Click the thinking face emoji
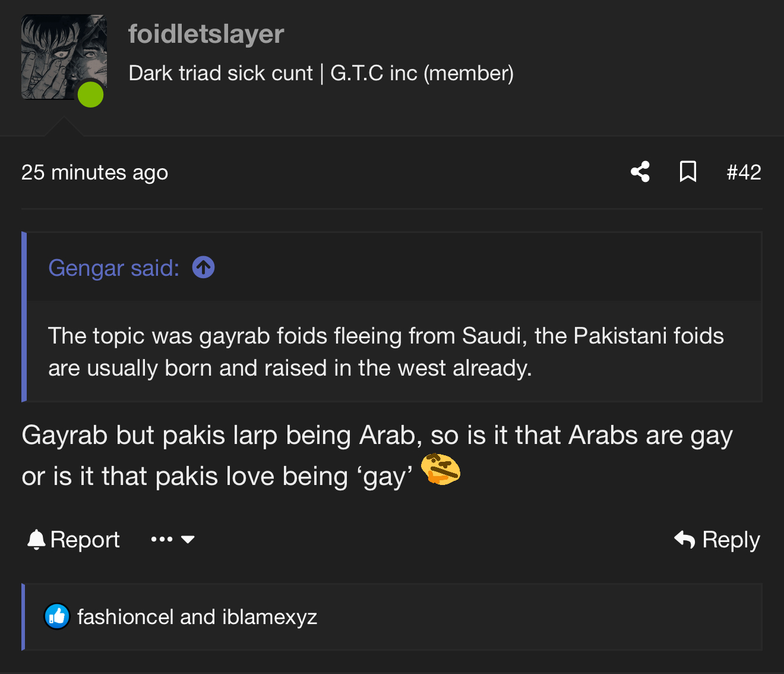 click(x=440, y=470)
